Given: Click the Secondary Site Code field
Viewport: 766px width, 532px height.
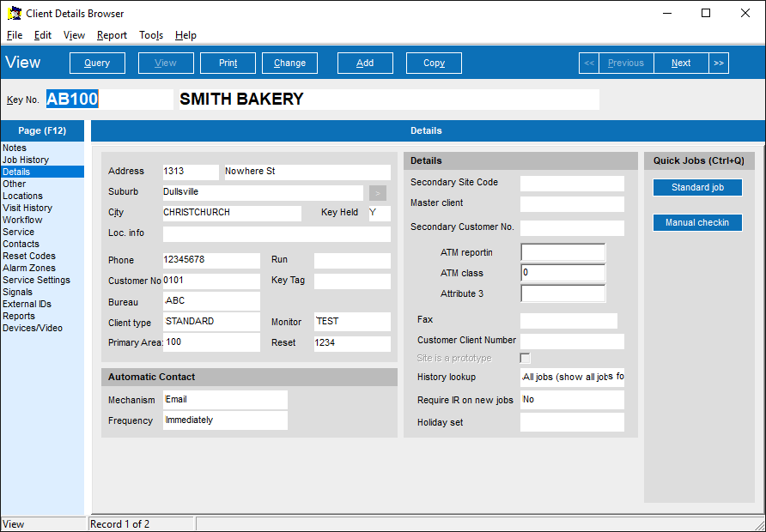Looking at the screenshot, I should 572,184.
